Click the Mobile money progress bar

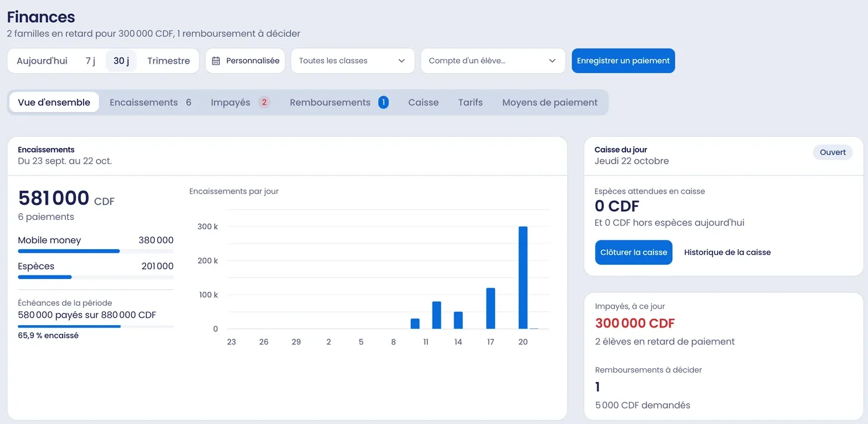(x=96, y=251)
